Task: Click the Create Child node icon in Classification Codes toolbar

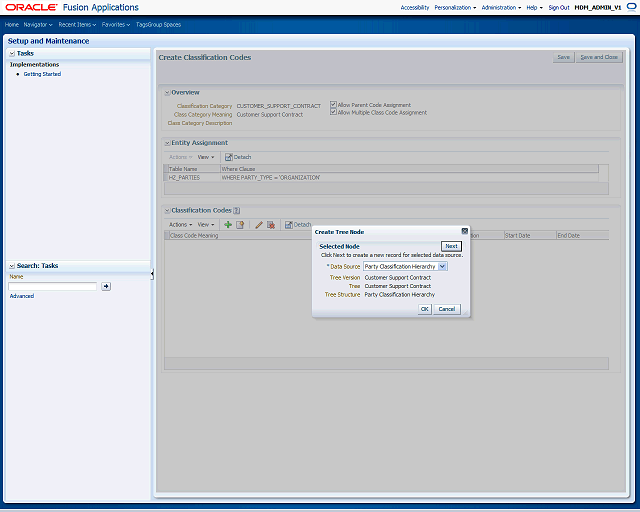Action: click(x=240, y=225)
